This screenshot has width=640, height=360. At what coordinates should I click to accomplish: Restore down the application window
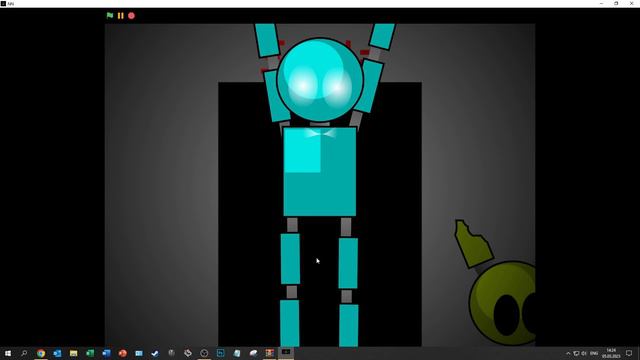click(x=616, y=3)
